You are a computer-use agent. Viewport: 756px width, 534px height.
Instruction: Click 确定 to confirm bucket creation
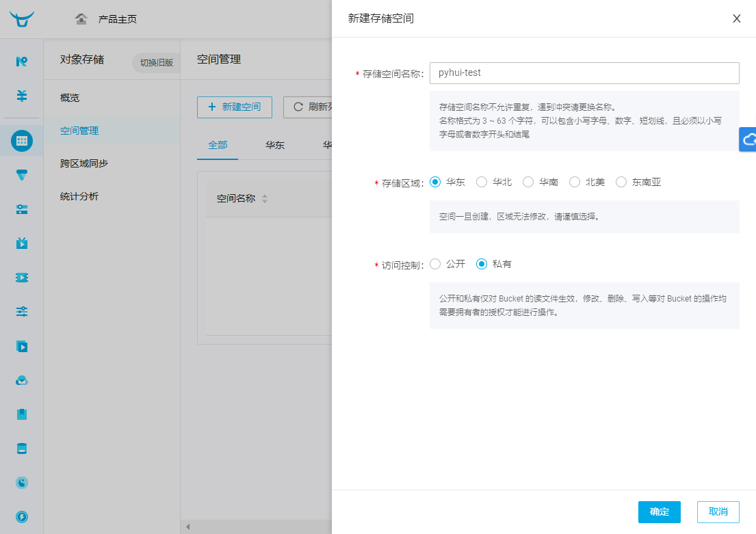(x=659, y=511)
